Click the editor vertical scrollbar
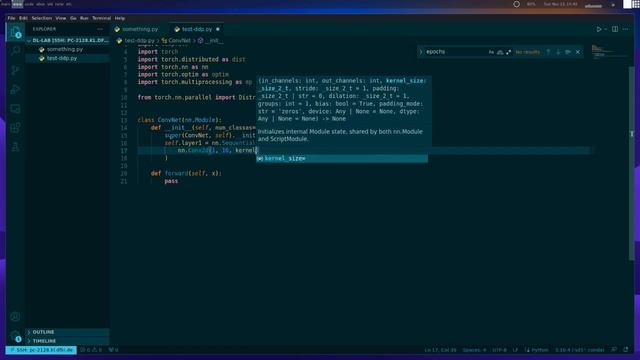The image size is (640, 360). (x=632, y=163)
